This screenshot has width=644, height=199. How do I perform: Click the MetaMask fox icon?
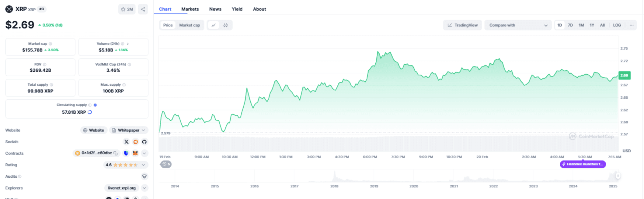135,153
